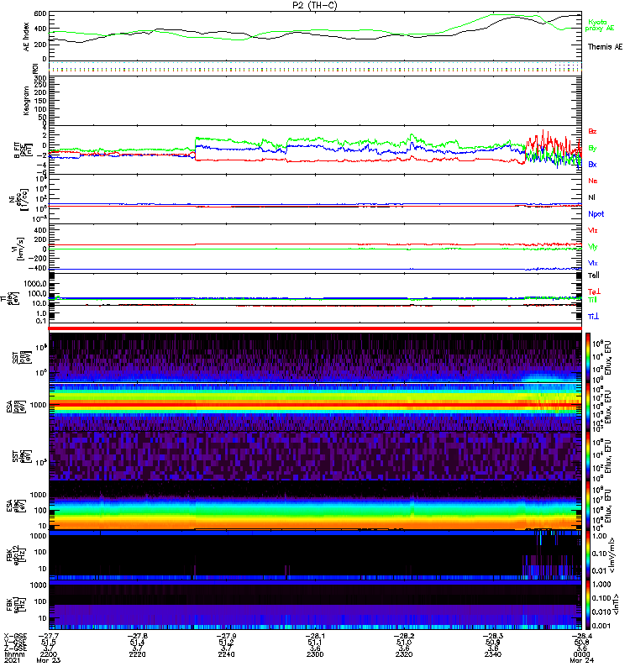This screenshot has height=672, width=630.
Task: Select the "Mar 23" date label
Action: pos(49,660)
